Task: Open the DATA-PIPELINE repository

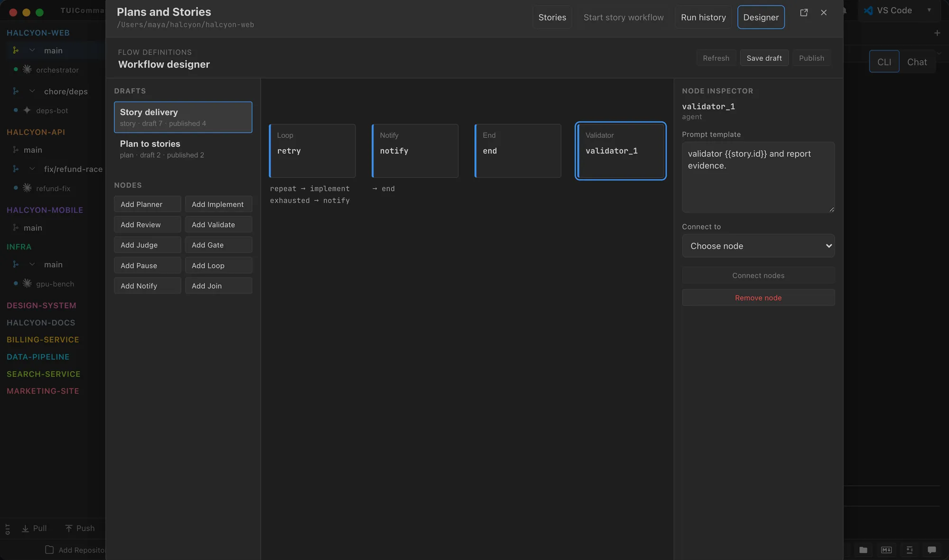Action: [38, 357]
